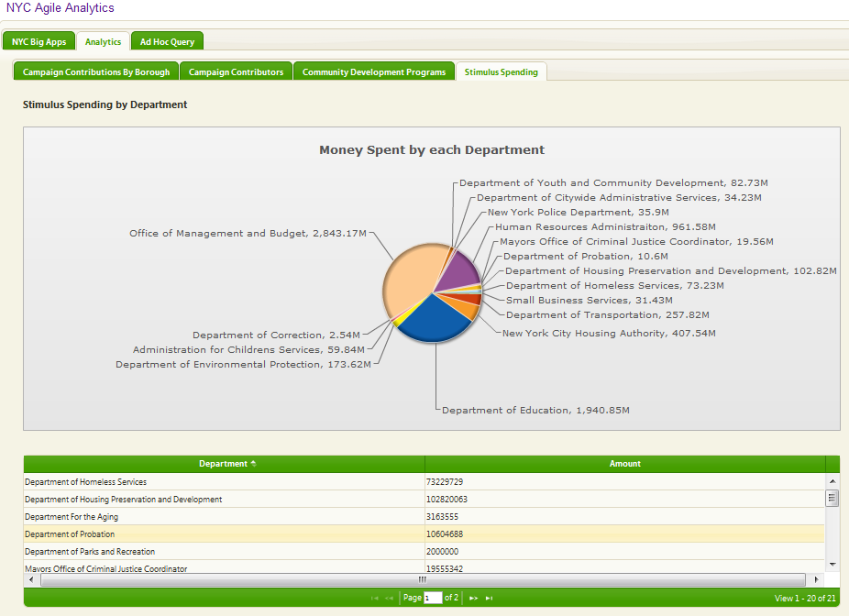Viewport: 849px width, 616px height.
Task: Click chart label Small Business Services, 31.43M
Action: (590, 300)
